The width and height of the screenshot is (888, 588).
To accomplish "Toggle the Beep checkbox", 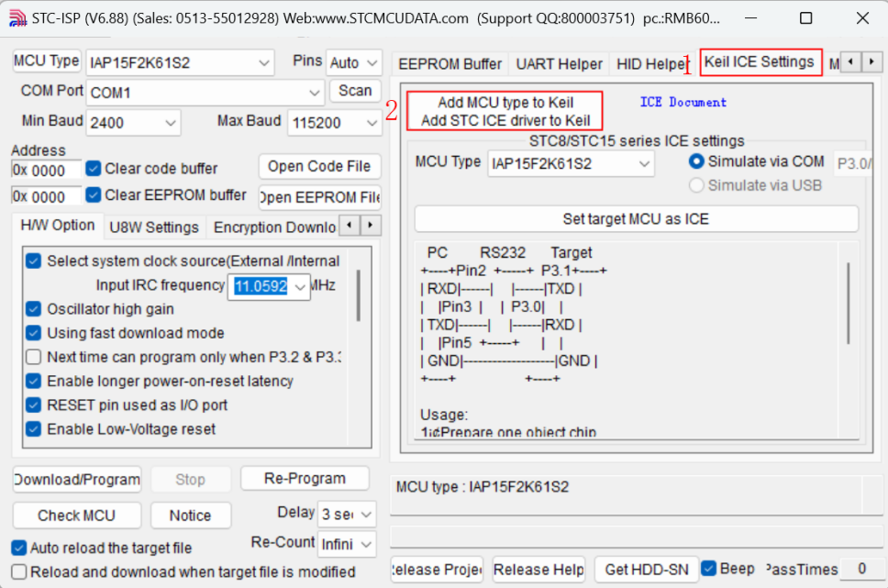I will pyautogui.click(x=708, y=569).
